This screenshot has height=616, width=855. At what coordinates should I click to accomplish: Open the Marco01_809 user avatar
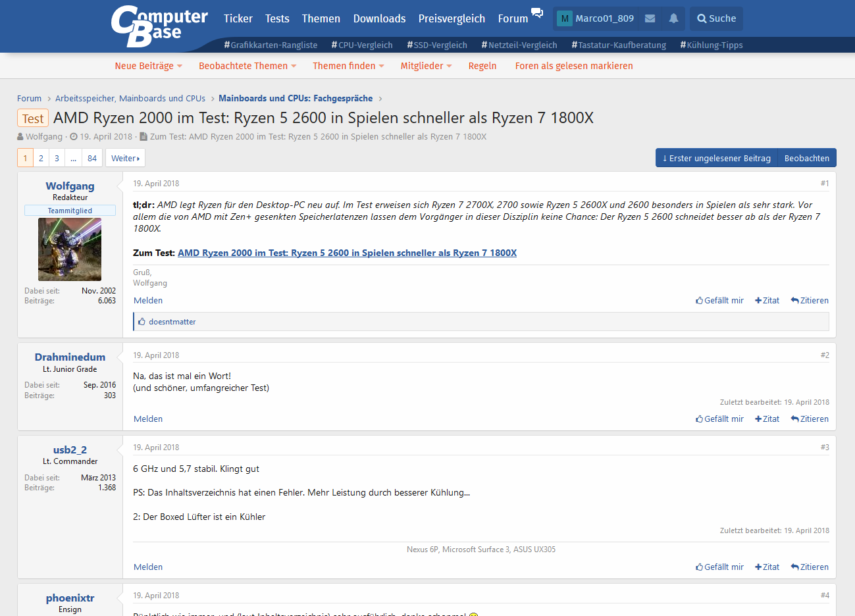564,18
